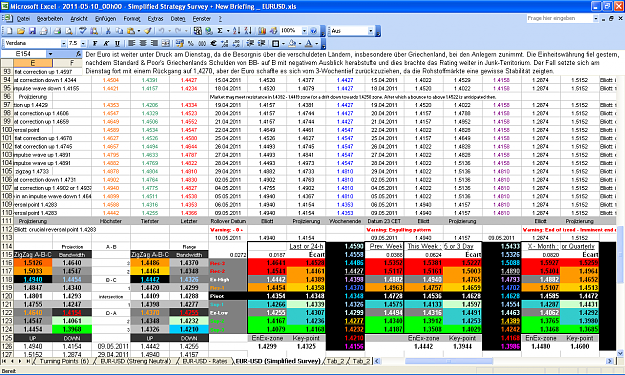Viewport: 625px width, 375px height.
Task: Open the Datei menu
Action: 23,18
